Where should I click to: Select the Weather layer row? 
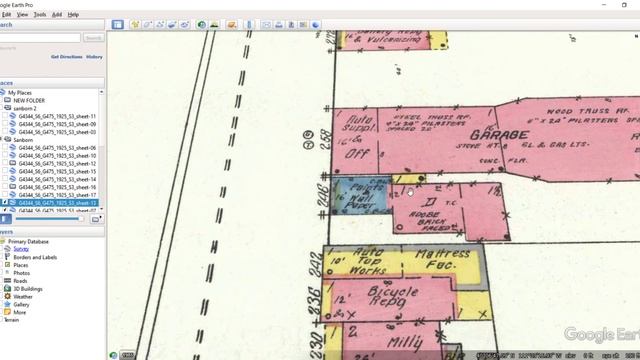(22, 296)
